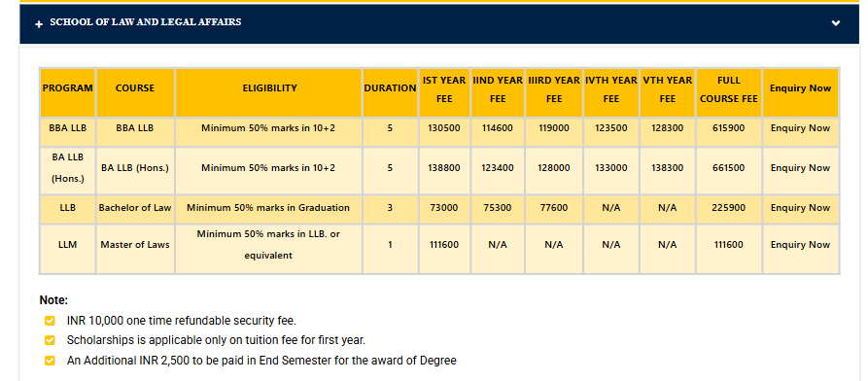868x381 pixels.
Task: Click the 123500 fourth year fee
Action: (611, 128)
